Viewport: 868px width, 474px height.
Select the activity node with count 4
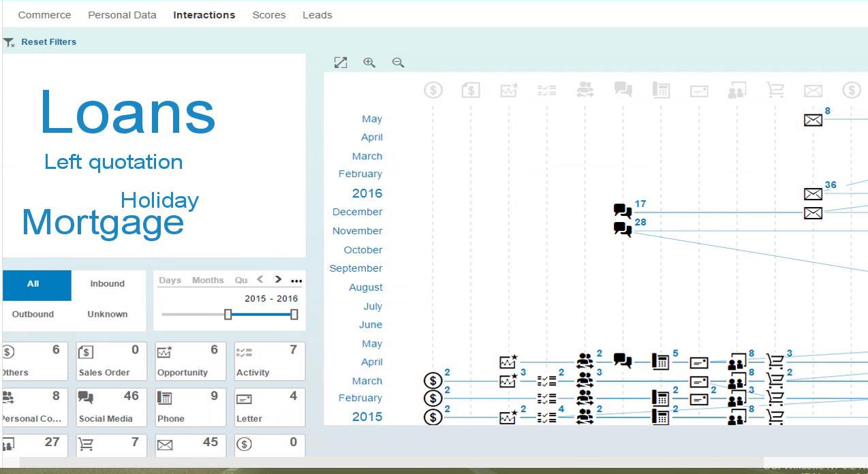[x=546, y=417]
